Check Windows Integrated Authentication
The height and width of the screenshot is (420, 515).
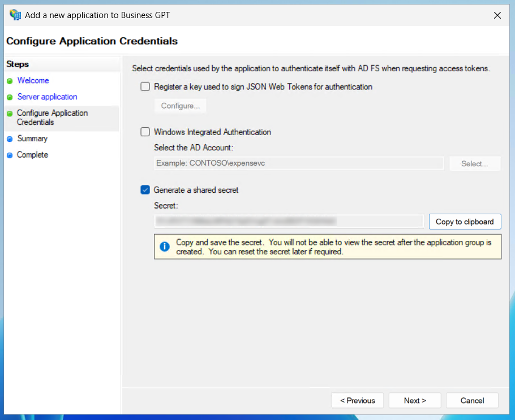click(x=145, y=132)
